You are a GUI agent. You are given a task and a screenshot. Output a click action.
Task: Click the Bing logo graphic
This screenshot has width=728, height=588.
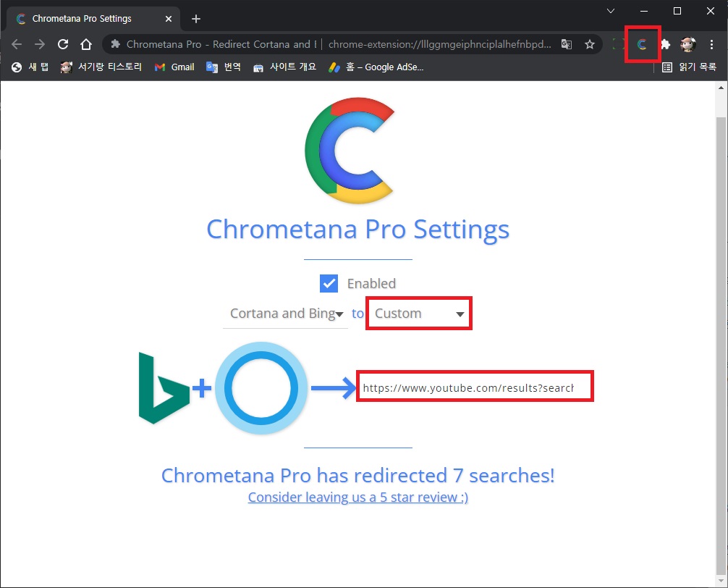coord(164,388)
